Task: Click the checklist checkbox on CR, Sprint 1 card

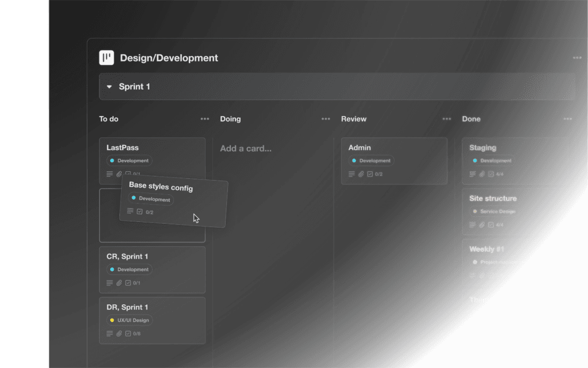Action: point(128,283)
